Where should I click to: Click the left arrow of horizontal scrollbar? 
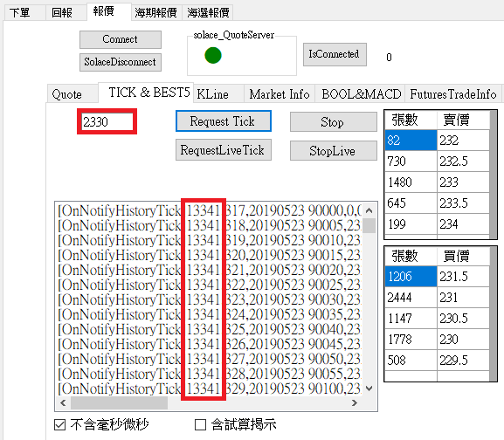click(x=63, y=402)
